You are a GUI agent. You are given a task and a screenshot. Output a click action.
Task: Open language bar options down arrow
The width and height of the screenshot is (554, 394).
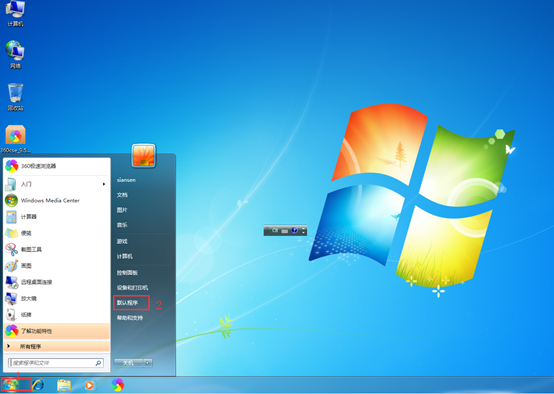pos(303,233)
